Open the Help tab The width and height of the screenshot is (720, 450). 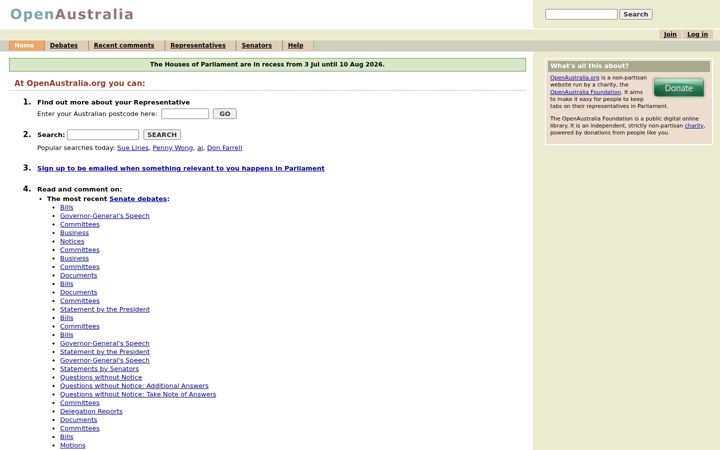[x=295, y=45]
